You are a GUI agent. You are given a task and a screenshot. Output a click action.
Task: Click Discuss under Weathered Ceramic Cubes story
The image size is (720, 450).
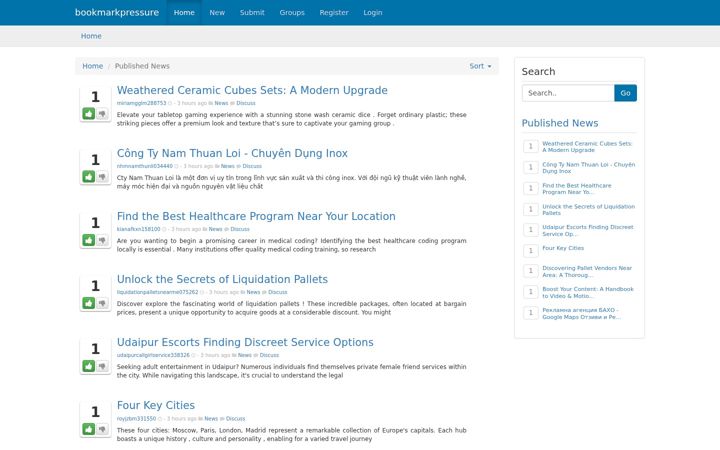[x=246, y=103]
